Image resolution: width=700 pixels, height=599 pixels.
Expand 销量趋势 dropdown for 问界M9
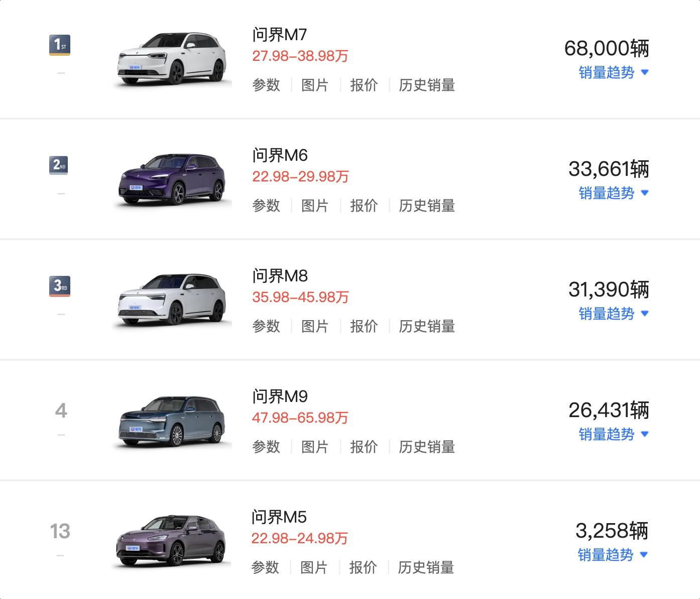(x=614, y=434)
